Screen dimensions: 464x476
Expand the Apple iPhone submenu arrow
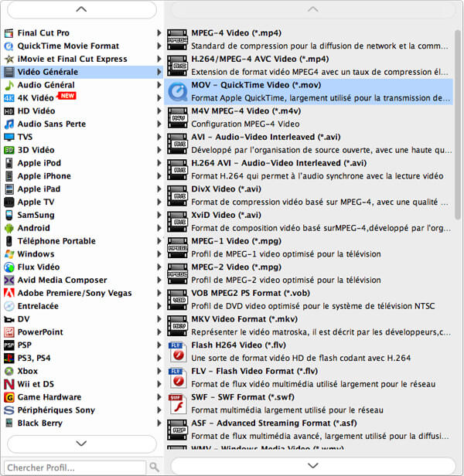click(159, 176)
